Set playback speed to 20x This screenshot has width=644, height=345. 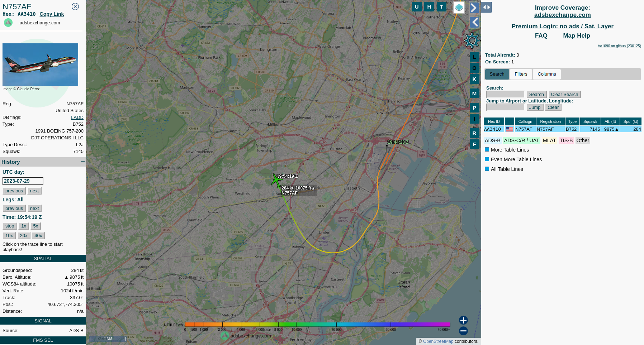24,236
